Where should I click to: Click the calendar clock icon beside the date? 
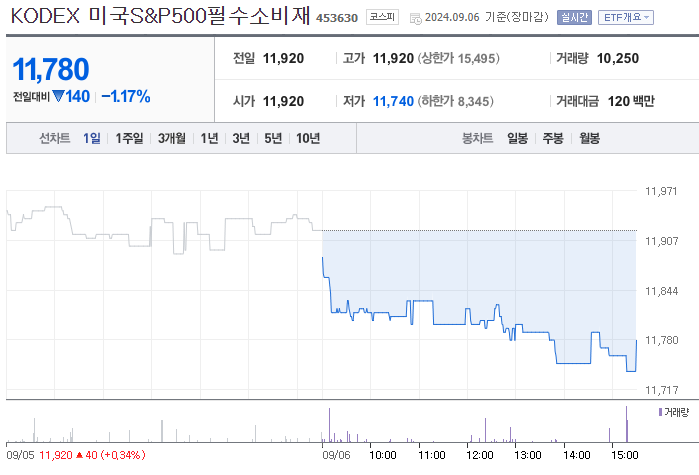[415, 18]
